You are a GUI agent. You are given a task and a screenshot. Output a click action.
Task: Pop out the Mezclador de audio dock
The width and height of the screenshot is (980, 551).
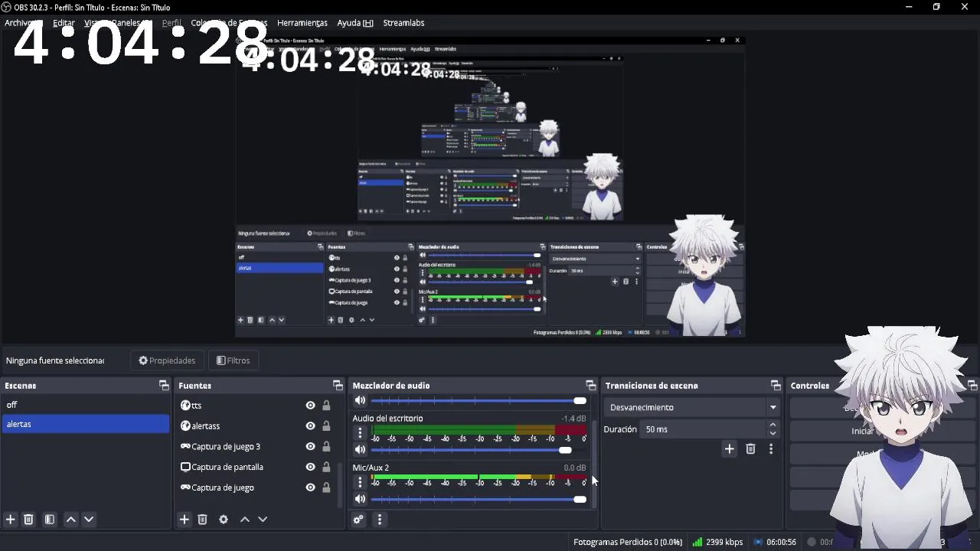pos(590,385)
